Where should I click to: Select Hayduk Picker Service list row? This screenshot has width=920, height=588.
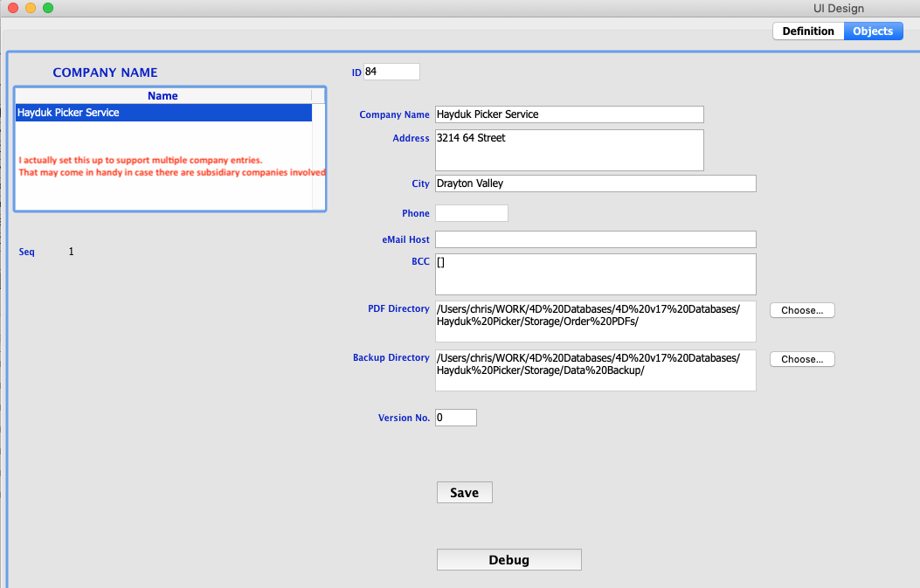point(163,113)
